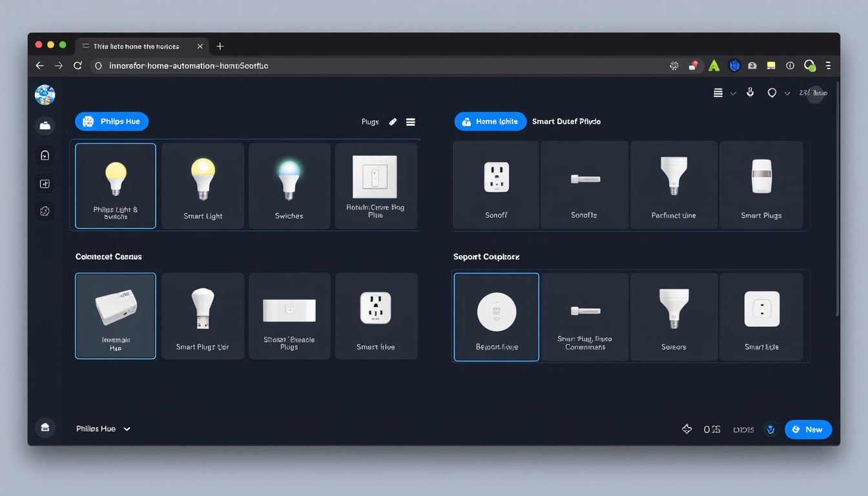Screen dimensions: 868x496
Task: Open the white bridge box Plugs card
Action: (289, 316)
